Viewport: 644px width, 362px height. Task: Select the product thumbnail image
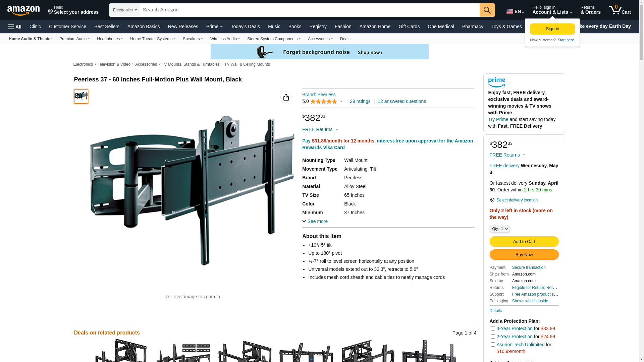tap(81, 97)
